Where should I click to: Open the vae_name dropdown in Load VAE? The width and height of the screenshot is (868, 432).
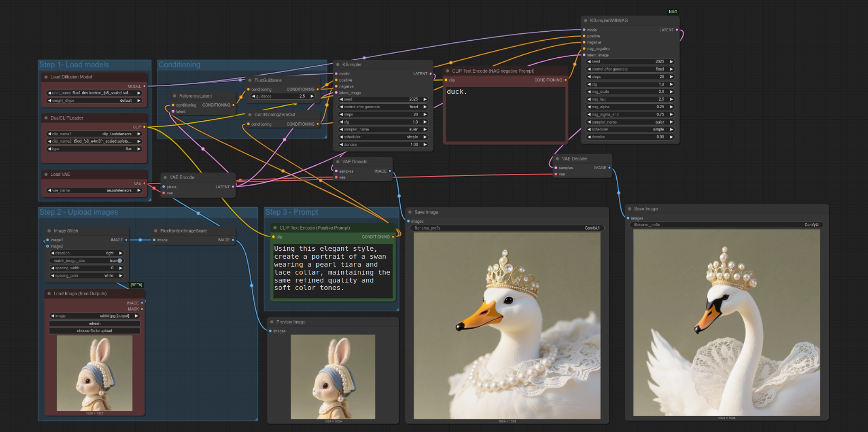pyautogui.click(x=94, y=190)
